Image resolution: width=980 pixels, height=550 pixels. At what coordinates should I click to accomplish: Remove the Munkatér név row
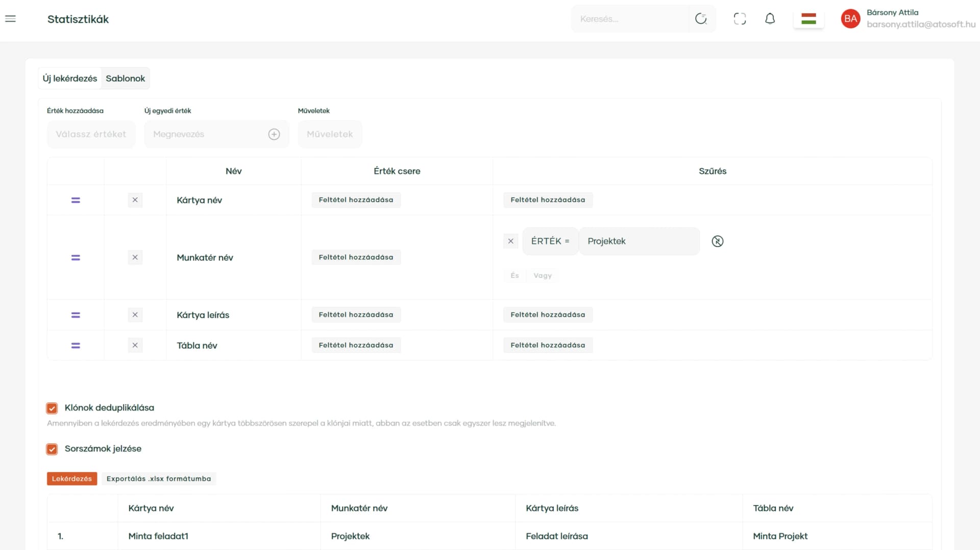tap(135, 257)
